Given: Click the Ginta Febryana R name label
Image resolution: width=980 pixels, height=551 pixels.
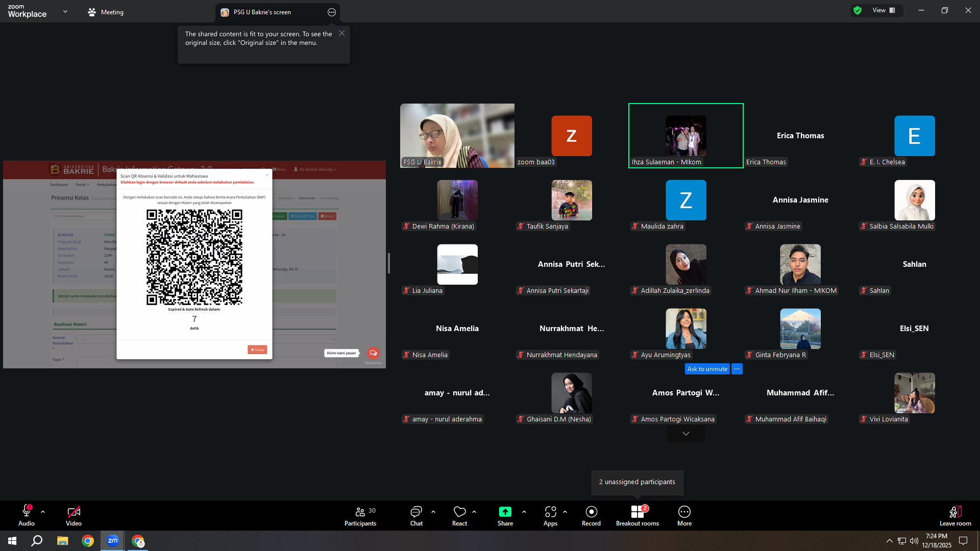Looking at the screenshot, I should pyautogui.click(x=780, y=355).
